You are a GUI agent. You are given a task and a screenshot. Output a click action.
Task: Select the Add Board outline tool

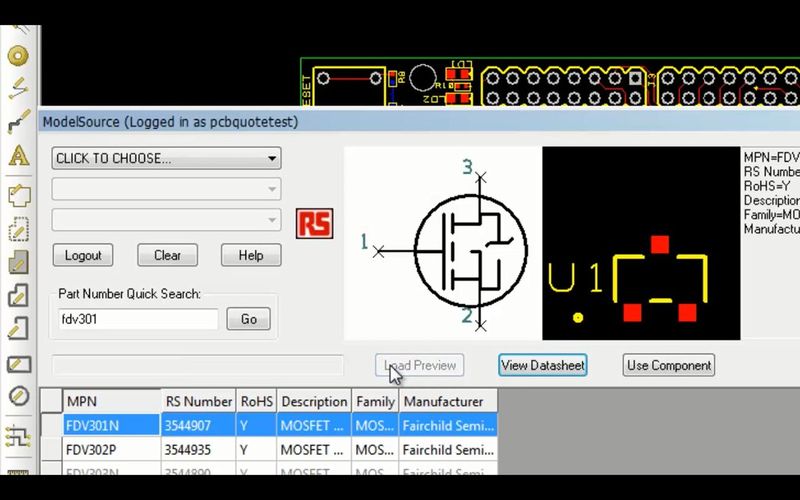pyautogui.click(x=18, y=195)
